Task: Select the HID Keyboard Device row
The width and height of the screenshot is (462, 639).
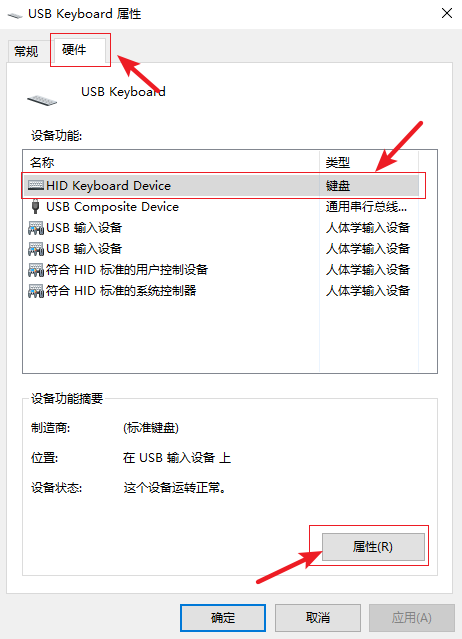Action: tap(221, 185)
